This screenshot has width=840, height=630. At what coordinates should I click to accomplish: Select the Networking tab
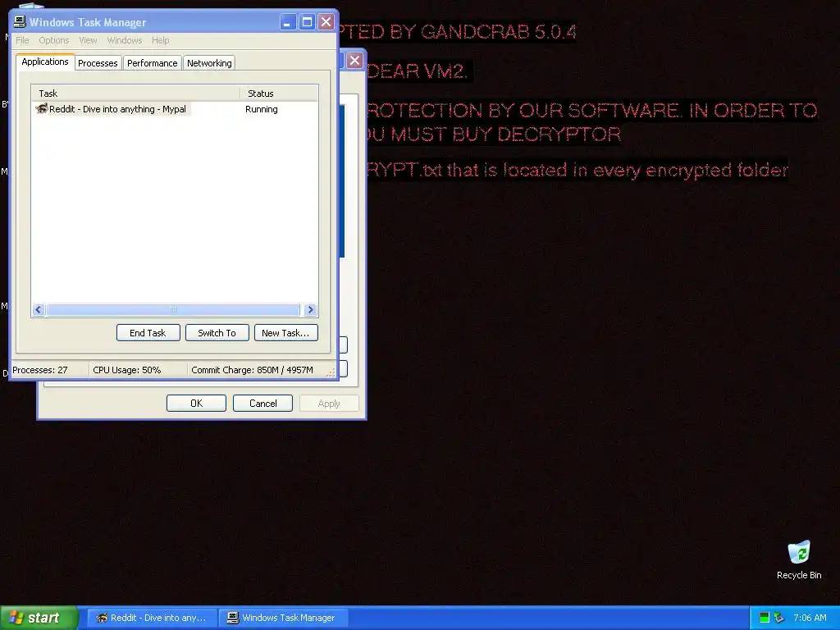click(x=209, y=63)
